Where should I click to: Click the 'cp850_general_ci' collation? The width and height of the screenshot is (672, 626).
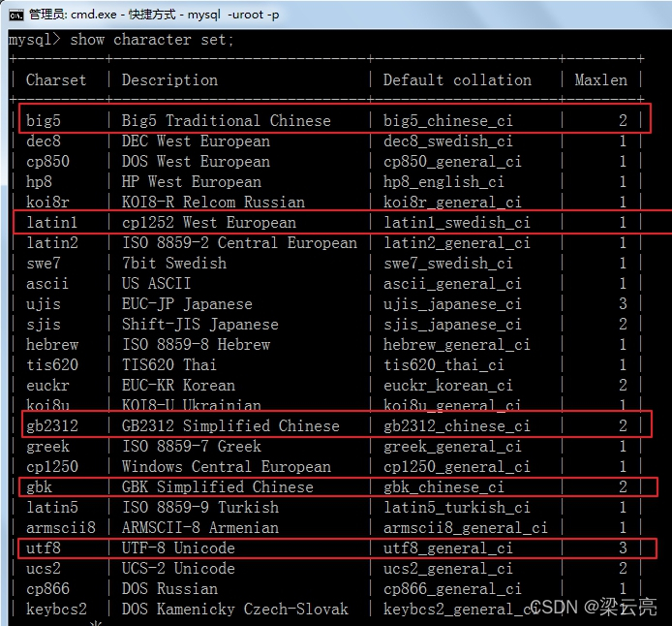point(452,162)
